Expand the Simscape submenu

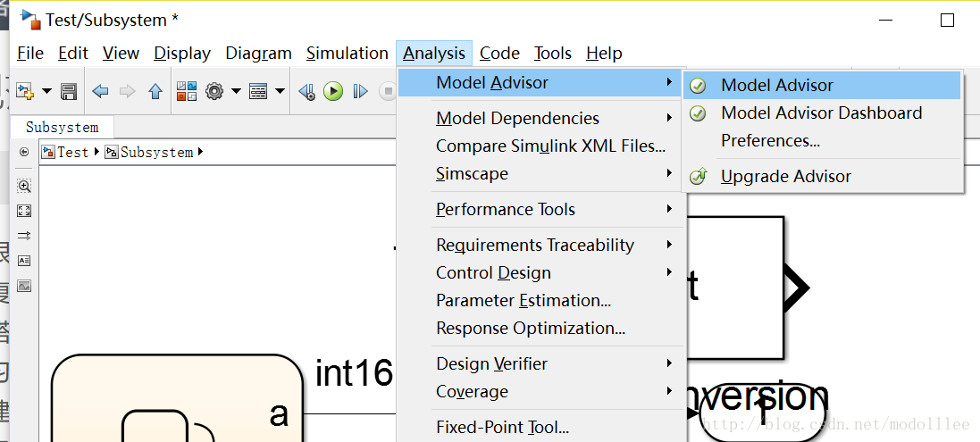(x=540, y=173)
